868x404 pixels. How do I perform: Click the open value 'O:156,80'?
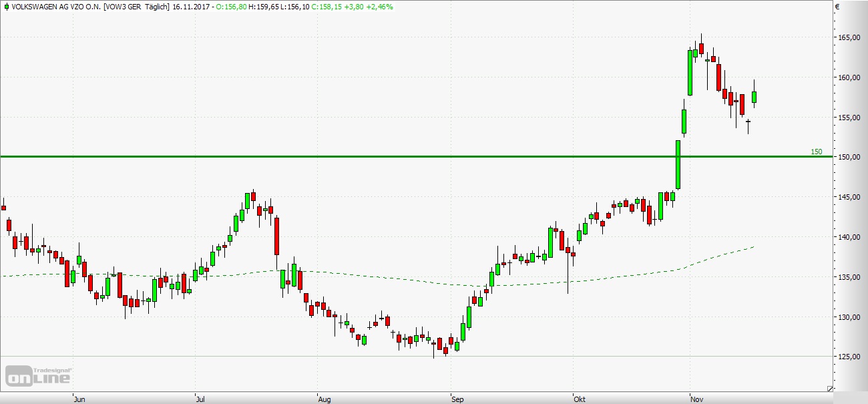[232, 7]
